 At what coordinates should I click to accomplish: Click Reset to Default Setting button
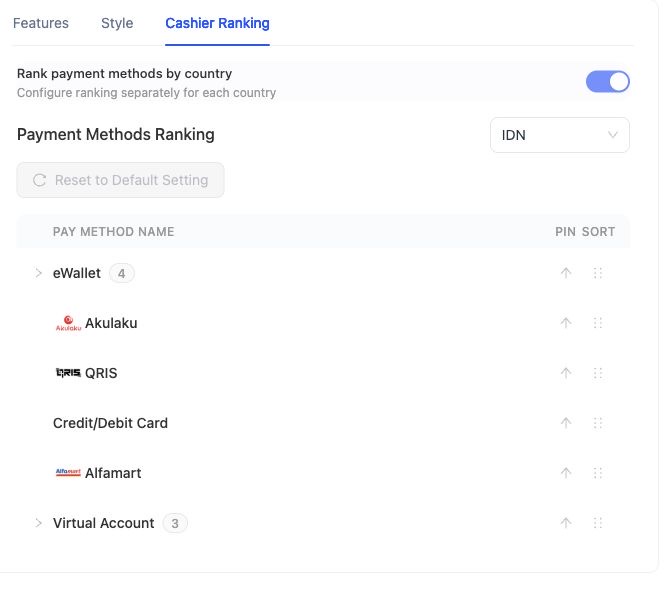pyautogui.click(x=121, y=180)
